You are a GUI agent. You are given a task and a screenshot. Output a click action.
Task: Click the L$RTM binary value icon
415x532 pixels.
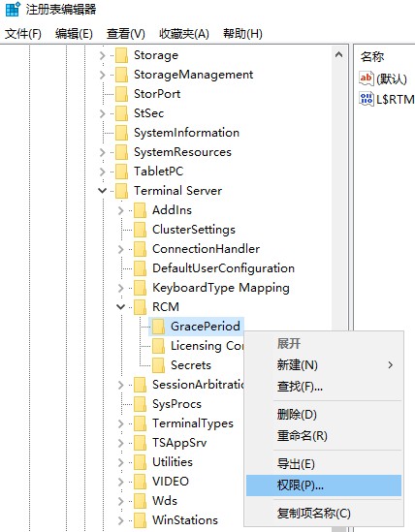tap(367, 99)
